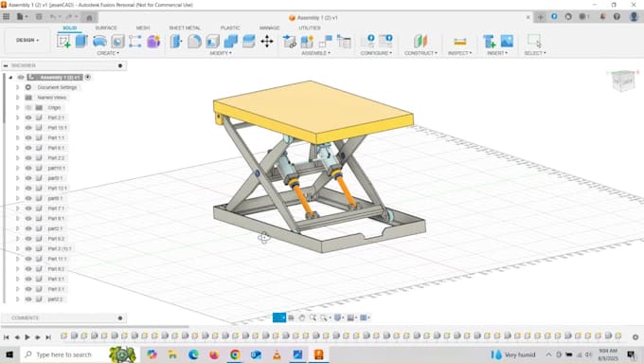Open the Design workspace dropdown
Viewport: 644px width, 363px height.
click(x=27, y=41)
